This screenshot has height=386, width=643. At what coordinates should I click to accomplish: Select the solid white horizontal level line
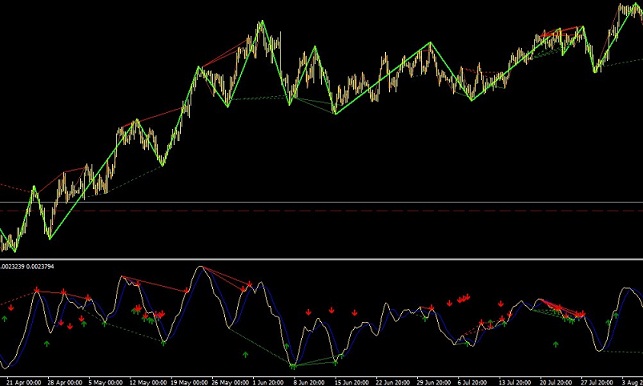coord(322,202)
